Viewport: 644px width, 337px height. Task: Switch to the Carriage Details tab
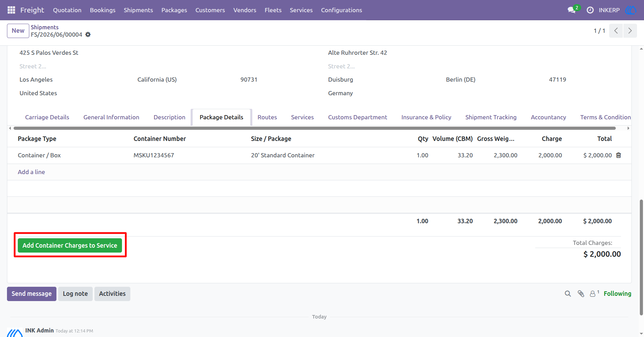pos(47,117)
